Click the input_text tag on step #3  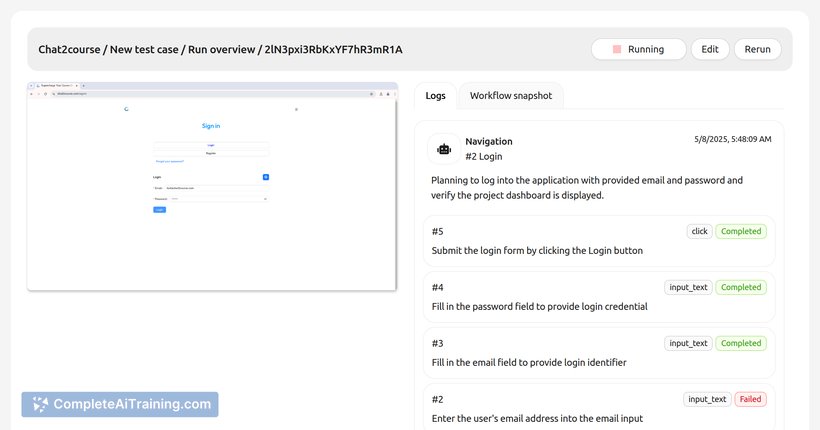(x=688, y=343)
